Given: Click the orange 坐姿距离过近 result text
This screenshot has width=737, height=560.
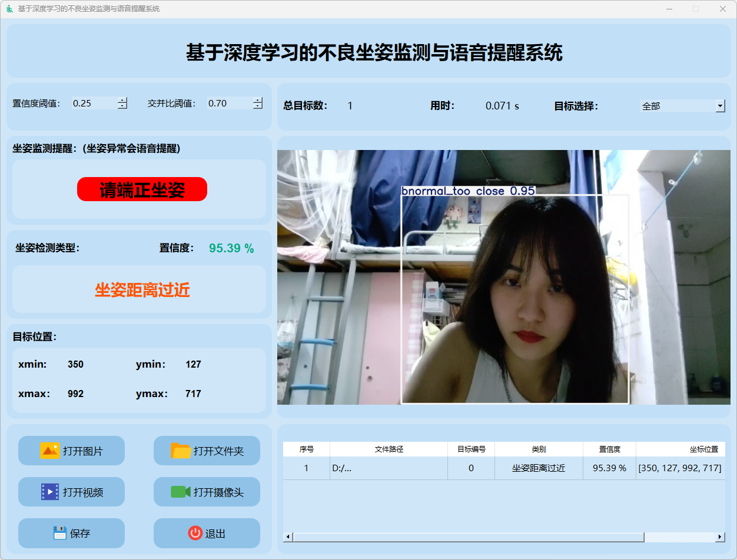Looking at the screenshot, I should 142,289.
